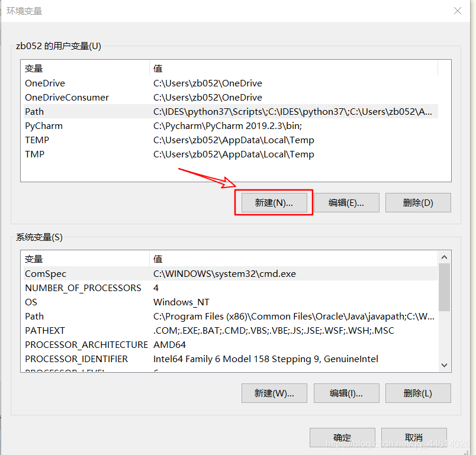The height and width of the screenshot is (455, 476).
Task: Close the 环境变量 dialog window
Action: [458, 11]
